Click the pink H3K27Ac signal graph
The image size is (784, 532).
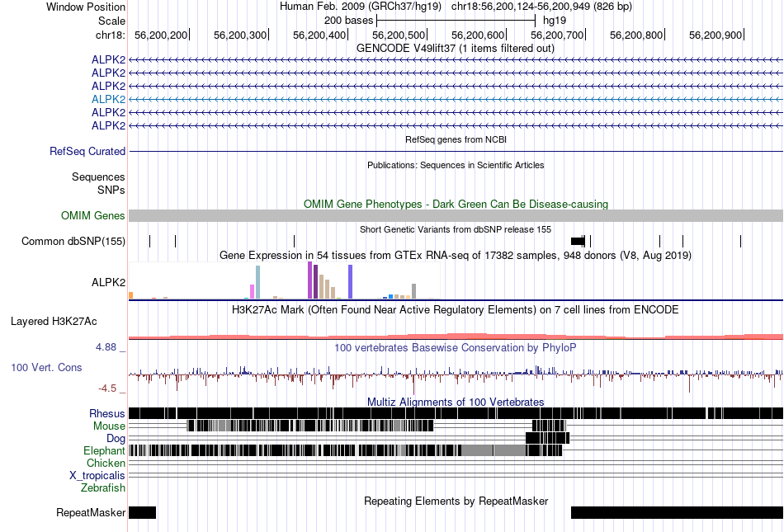coord(456,337)
